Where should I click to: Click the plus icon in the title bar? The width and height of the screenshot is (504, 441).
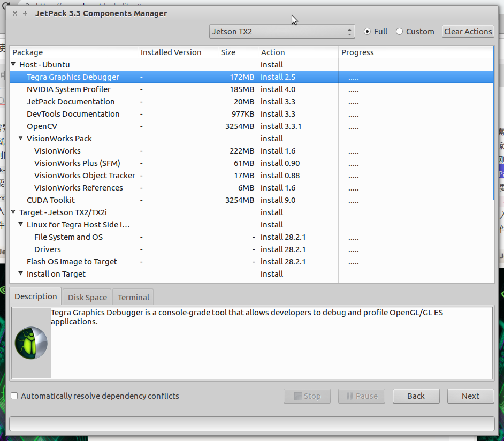(25, 13)
